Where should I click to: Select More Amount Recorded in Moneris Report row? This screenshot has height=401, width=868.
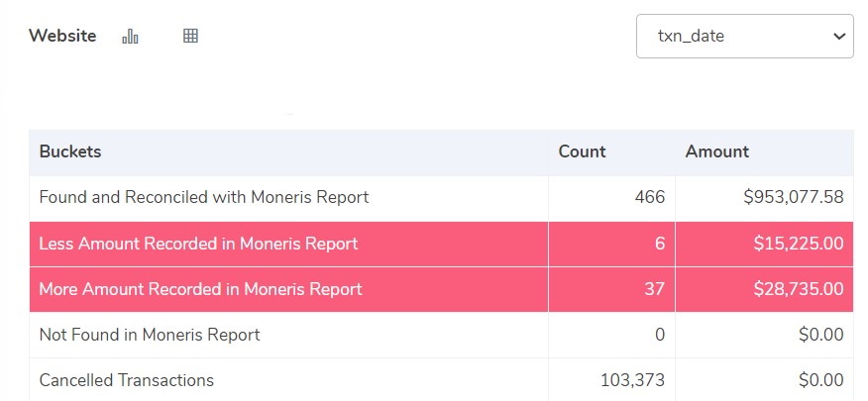(441, 289)
